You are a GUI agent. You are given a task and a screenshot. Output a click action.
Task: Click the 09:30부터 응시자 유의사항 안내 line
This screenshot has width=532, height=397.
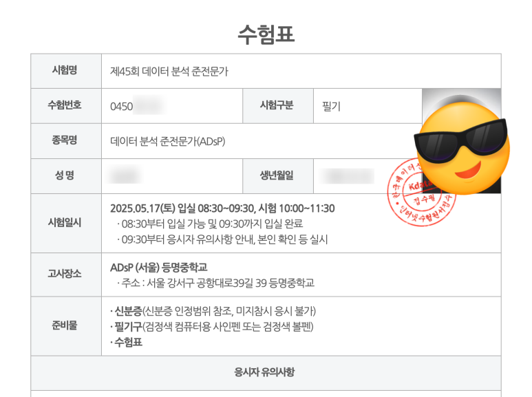coord(222,239)
